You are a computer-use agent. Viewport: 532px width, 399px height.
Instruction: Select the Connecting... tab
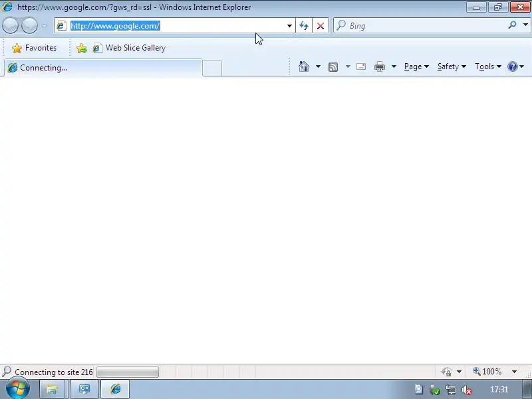pos(103,68)
